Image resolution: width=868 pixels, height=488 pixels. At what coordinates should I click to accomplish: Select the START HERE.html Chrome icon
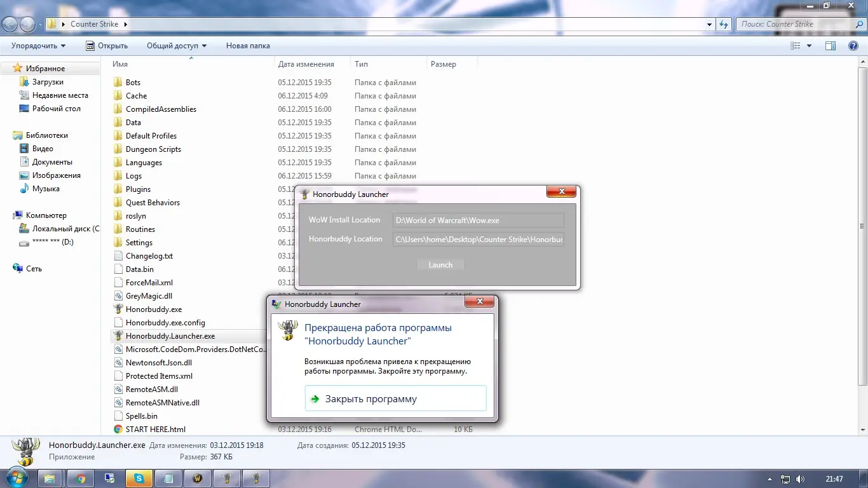(118, 430)
